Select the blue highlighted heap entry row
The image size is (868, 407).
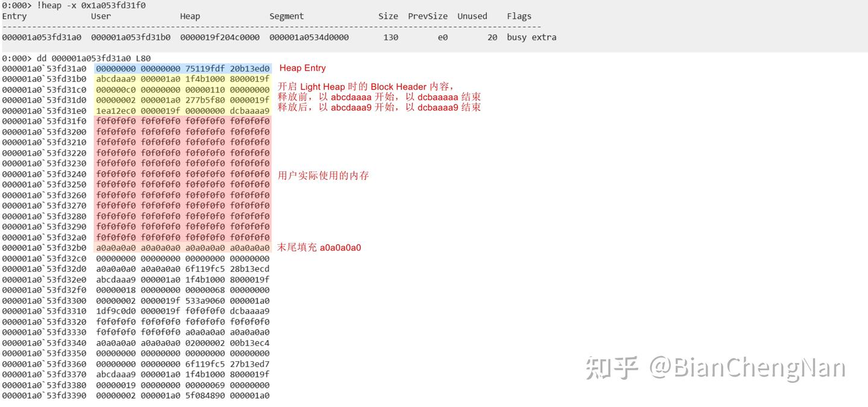pos(182,68)
